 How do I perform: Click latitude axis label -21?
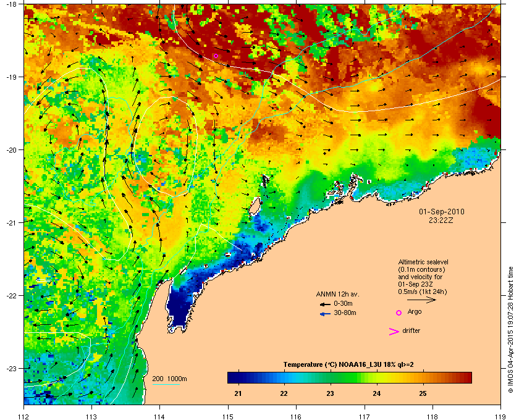pos(11,223)
